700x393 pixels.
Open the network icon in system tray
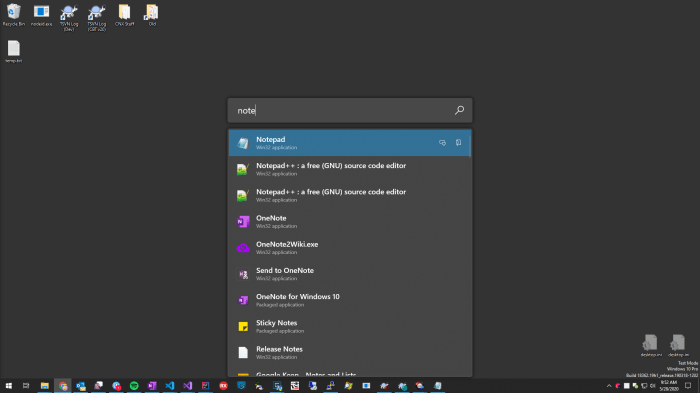(644, 386)
